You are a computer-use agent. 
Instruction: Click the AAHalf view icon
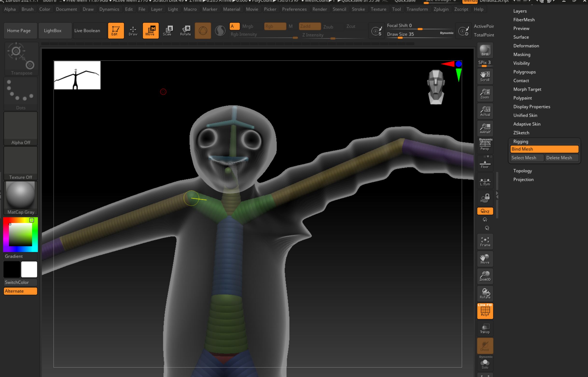coord(485,128)
